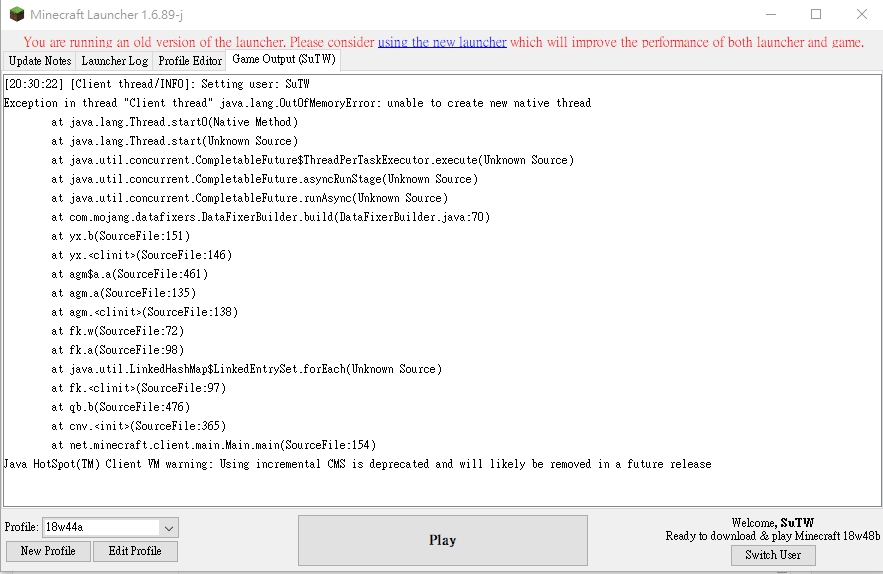Click the 'at yx.b(SourceFile:151)' line
883x574 pixels.
click(121, 236)
